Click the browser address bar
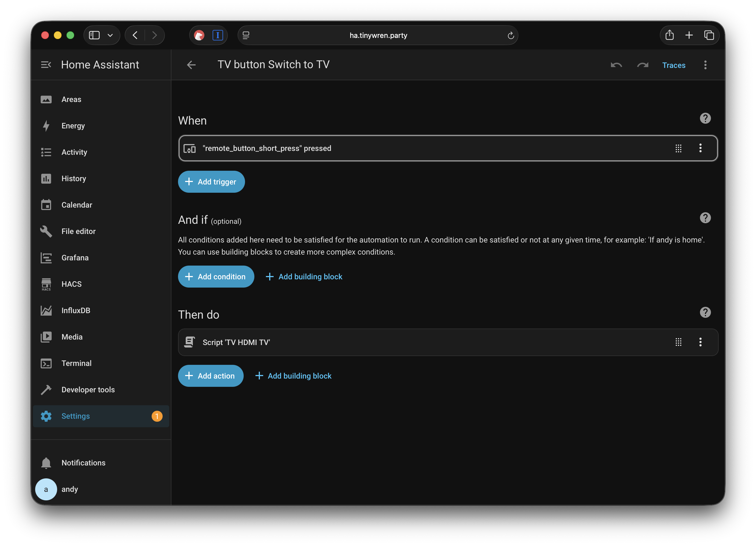756x546 pixels. 378,35
